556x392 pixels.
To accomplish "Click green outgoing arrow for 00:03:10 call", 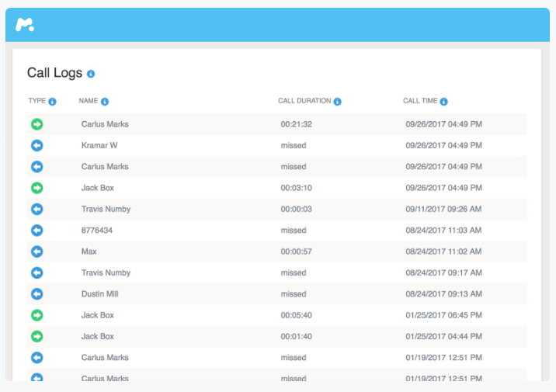I will click(x=36, y=188).
